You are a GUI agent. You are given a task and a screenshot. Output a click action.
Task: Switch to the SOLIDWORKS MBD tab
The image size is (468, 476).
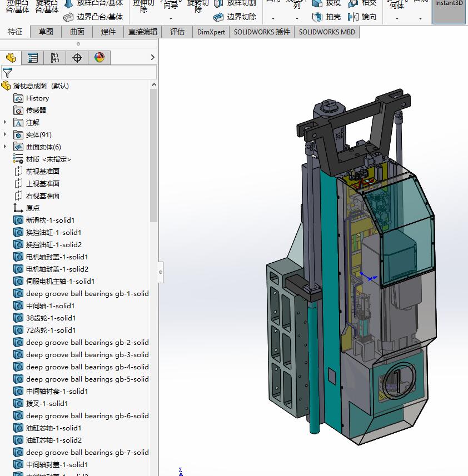click(x=327, y=32)
